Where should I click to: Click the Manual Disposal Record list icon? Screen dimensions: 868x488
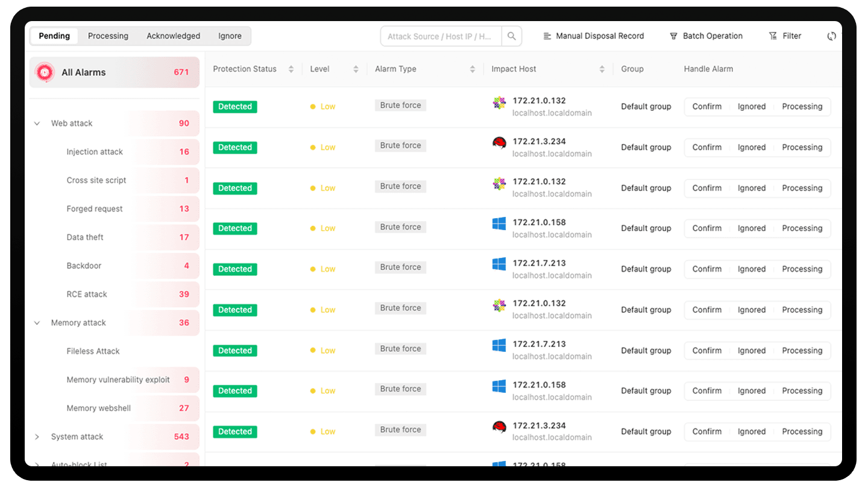click(547, 36)
